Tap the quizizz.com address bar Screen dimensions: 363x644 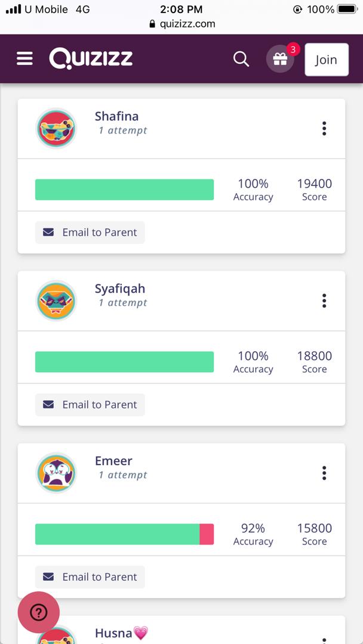coord(181,24)
